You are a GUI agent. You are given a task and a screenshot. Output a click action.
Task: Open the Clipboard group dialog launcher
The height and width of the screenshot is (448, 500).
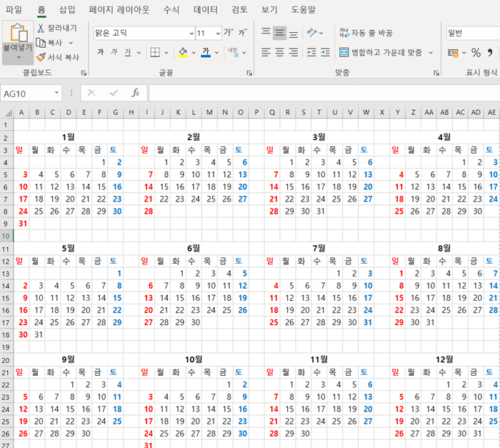pos(84,74)
